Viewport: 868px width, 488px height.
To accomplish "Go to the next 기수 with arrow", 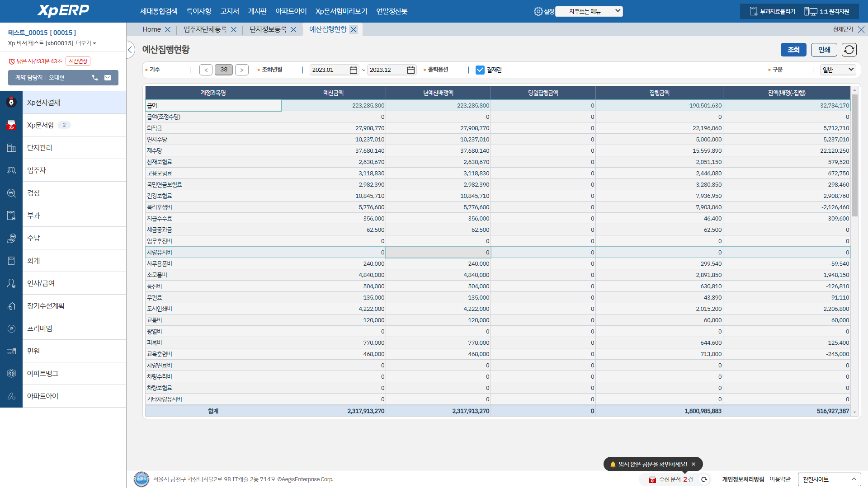I will [x=242, y=70].
